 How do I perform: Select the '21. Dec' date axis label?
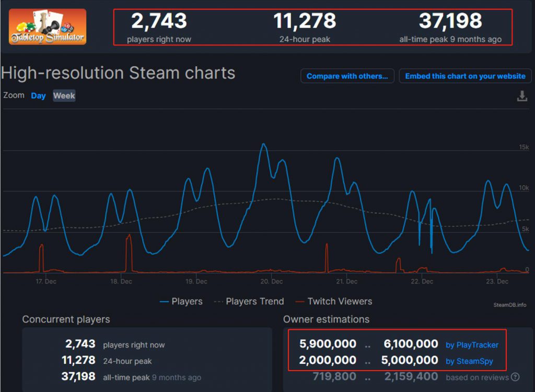pyautogui.click(x=347, y=281)
